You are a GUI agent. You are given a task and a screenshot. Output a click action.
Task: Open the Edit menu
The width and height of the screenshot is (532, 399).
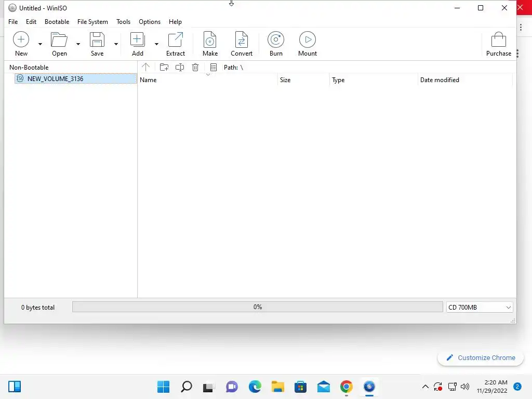pos(31,22)
